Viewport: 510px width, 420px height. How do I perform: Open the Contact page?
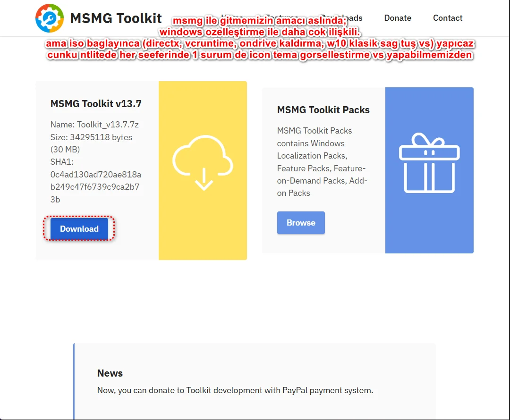pyautogui.click(x=448, y=18)
